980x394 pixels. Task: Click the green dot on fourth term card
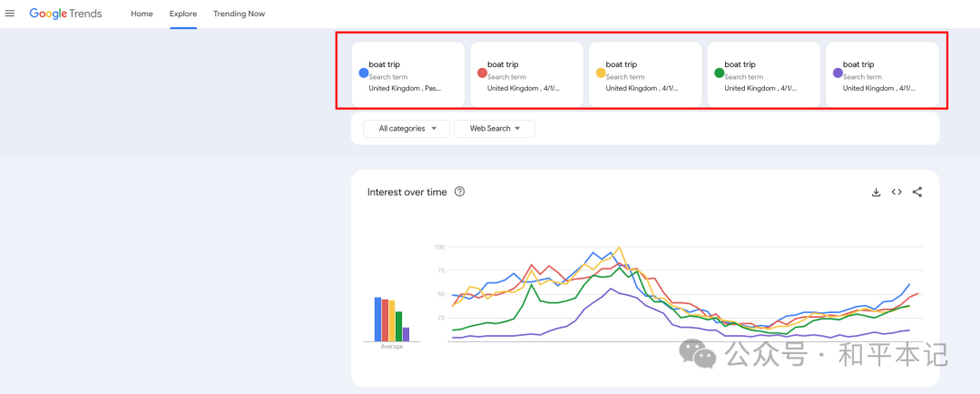click(719, 74)
